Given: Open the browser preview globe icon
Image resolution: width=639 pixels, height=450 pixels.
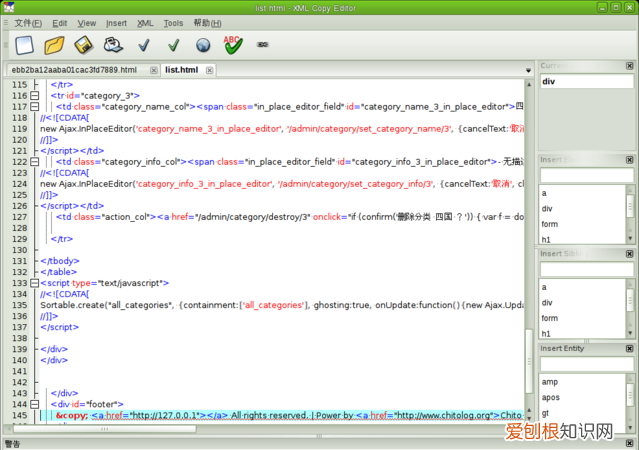Looking at the screenshot, I should [203, 45].
